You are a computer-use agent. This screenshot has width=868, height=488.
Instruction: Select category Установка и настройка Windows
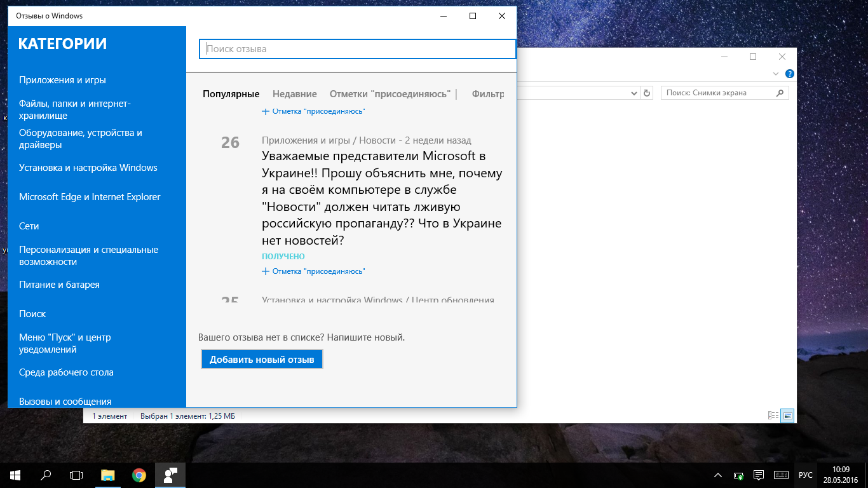(88, 168)
